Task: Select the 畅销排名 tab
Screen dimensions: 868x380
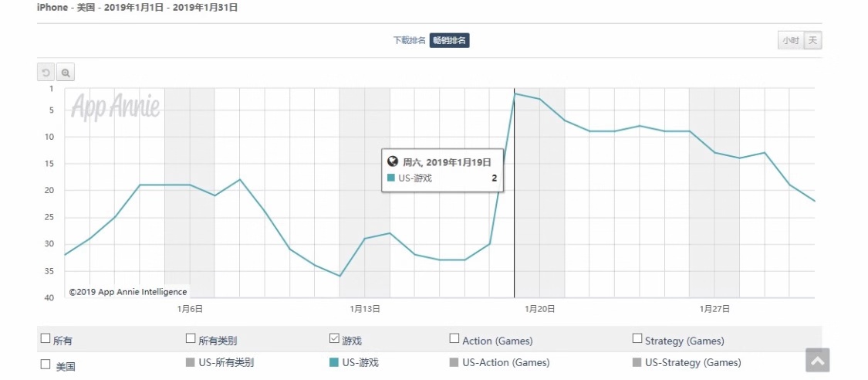Action: coord(450,40)
